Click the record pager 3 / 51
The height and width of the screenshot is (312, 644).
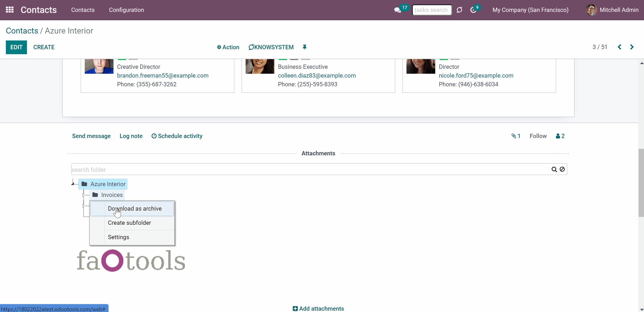coord(600,47)
